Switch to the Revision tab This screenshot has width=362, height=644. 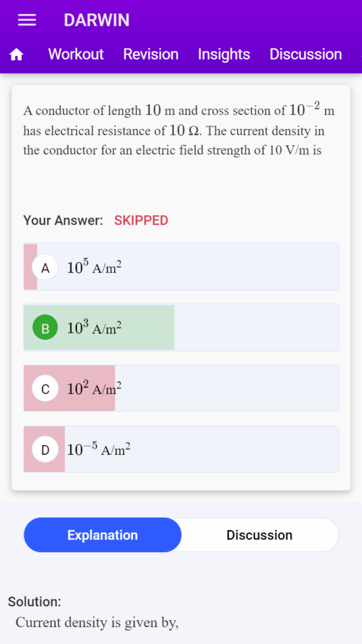[151, 54]
